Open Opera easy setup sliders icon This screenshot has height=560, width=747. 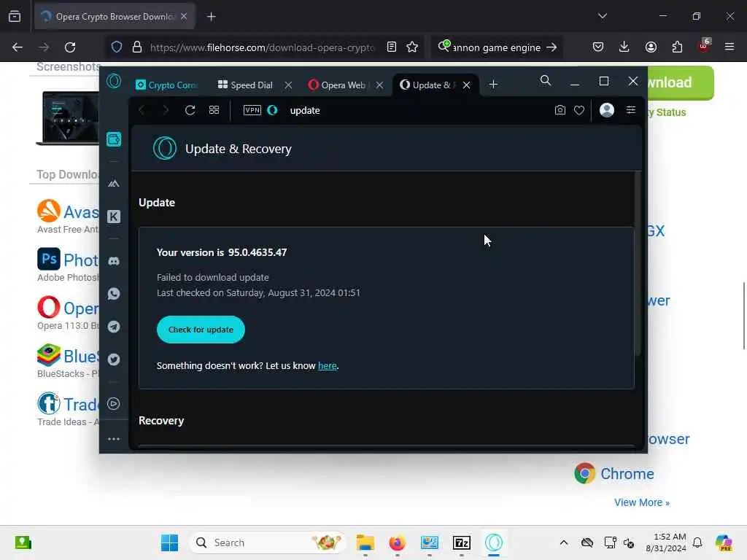(631, 111)
